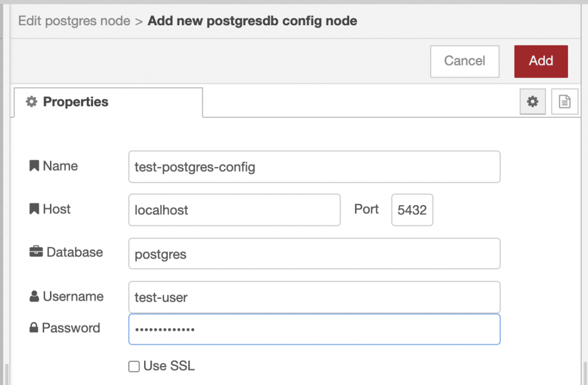The width and height of the screenshot is (588, 385).
Task: Focus the Database field containing postgres
Action: point(314,253)
